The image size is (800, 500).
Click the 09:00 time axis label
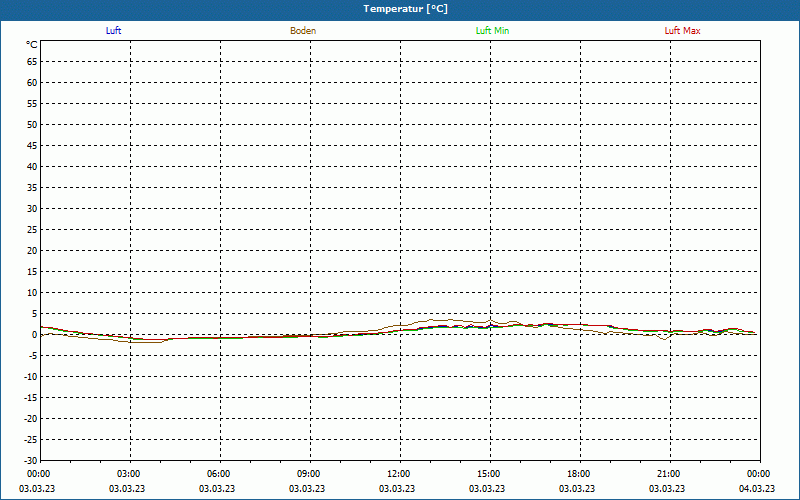(309, 474)
